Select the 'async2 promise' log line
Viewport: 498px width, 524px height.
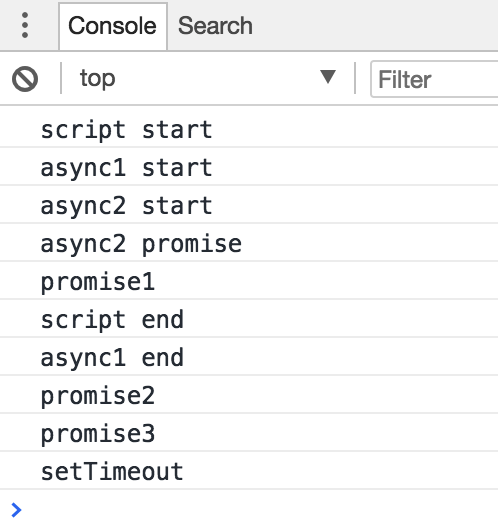coord(249,243)
